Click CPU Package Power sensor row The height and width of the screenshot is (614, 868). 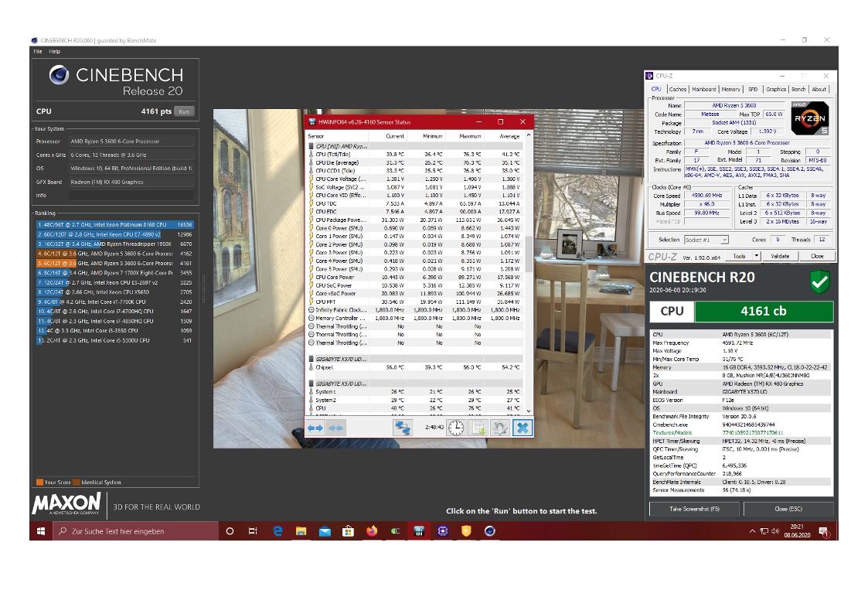click(x=414, y=220)
